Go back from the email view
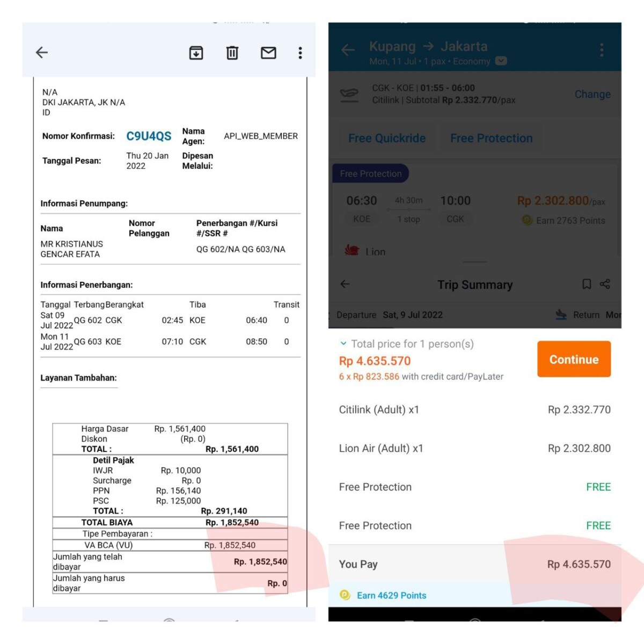The width and height of the screenshot is (644, 644). coord(42,53)
